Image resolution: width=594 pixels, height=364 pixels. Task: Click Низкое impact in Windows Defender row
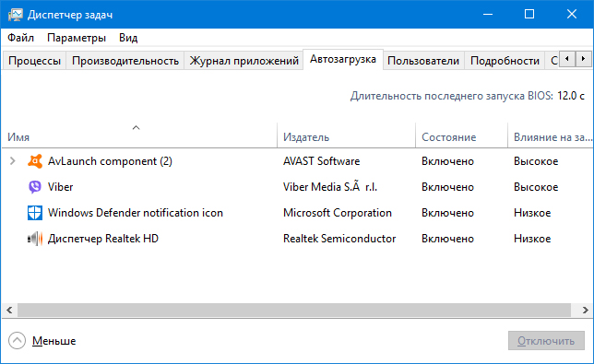(532, 213)
